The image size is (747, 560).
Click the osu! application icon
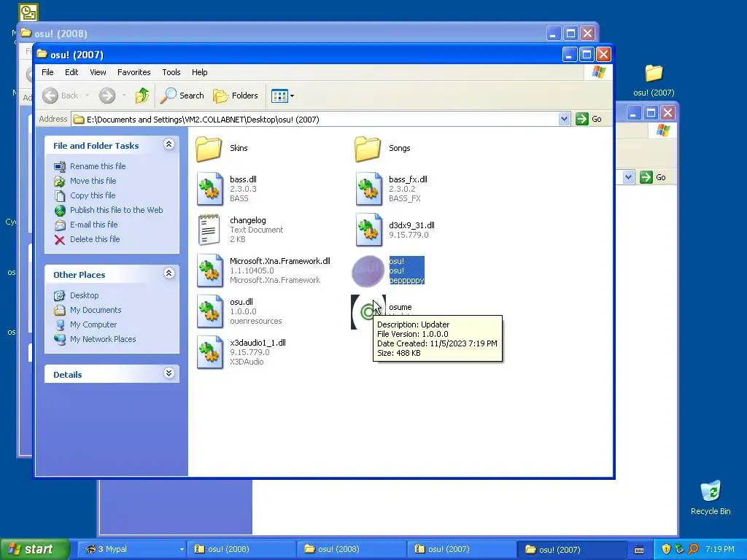[x=368, y=271]
